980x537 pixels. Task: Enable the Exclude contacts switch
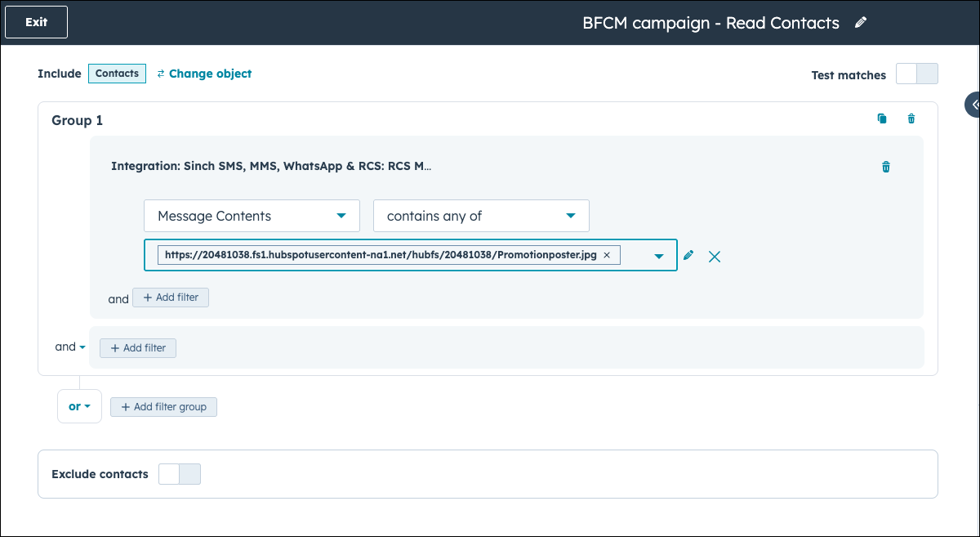pyautogui.click(x=179, y=474)
